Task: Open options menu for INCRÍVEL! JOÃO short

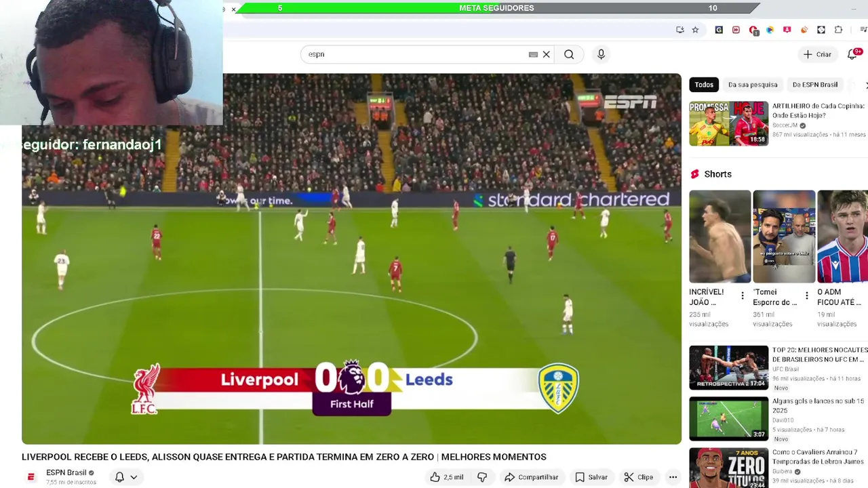Action: [743, 296]
